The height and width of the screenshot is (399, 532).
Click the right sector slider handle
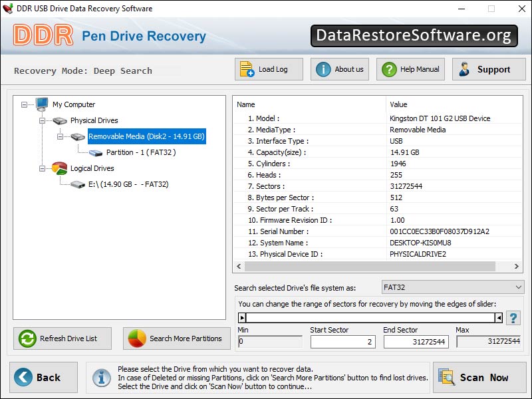(499, 318)
